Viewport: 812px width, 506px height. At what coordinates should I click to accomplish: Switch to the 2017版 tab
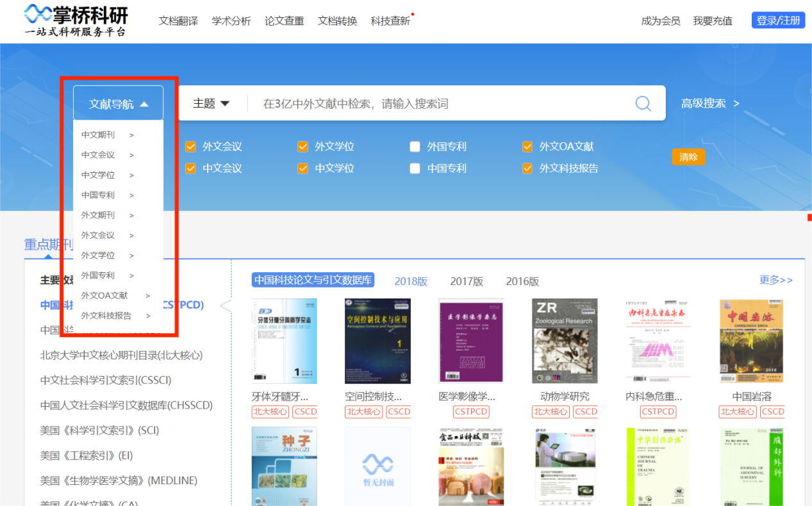(467, 281)
